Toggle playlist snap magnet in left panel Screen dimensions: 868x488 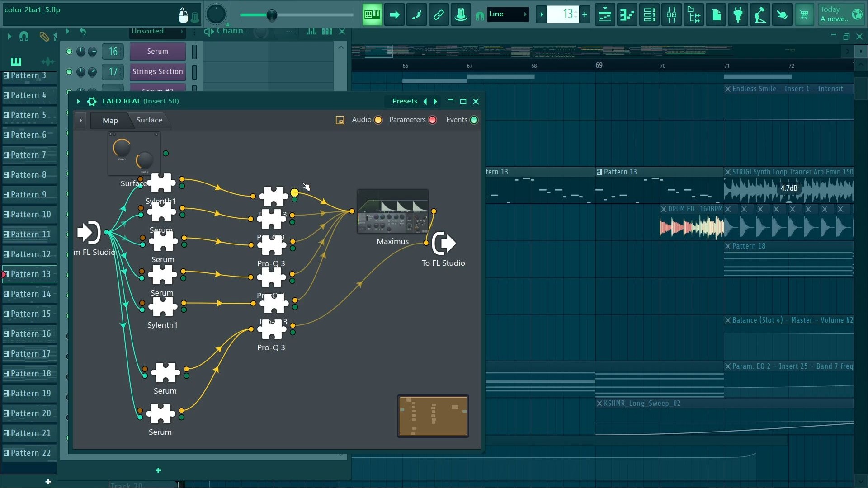[x=24, y=36]
